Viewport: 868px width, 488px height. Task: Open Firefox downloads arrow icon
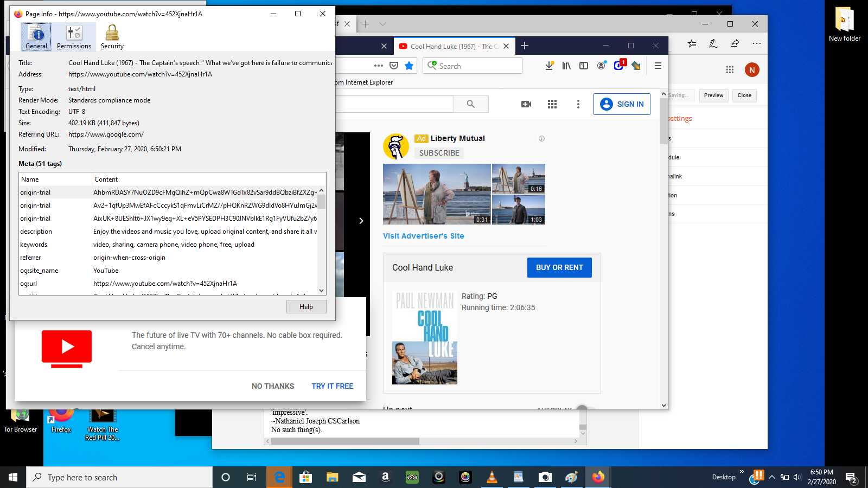(549, 66)
